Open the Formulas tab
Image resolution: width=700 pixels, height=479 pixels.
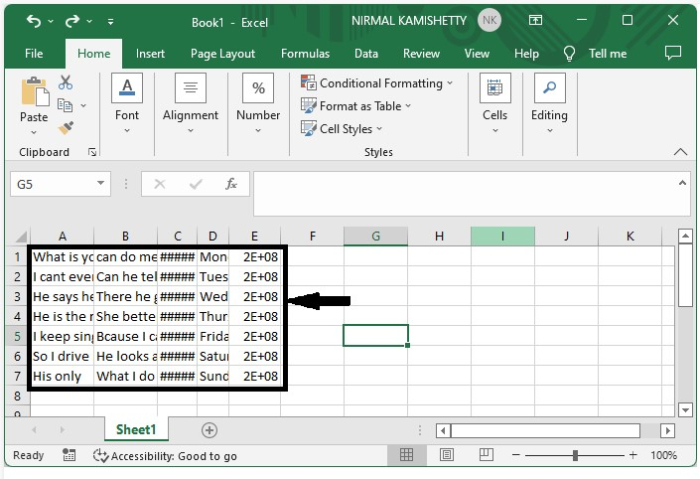(x=305, y=54)
